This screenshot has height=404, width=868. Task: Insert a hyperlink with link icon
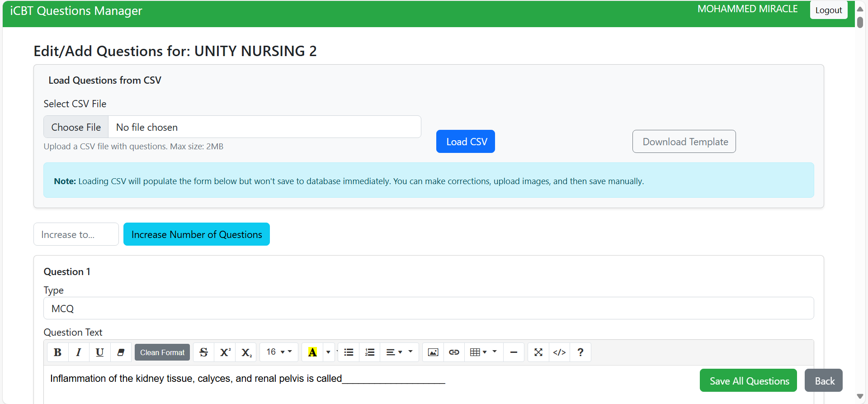pos(454,352)
